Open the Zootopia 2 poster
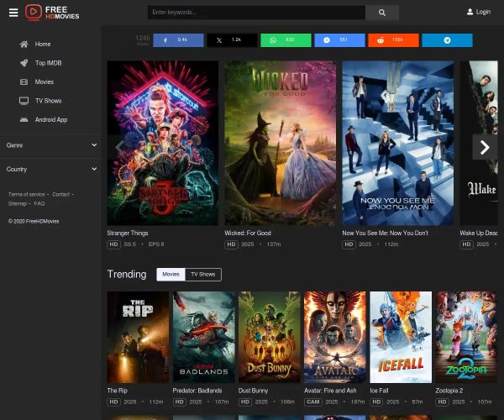This screenshot has height=420, width=504. coord(466,337)
